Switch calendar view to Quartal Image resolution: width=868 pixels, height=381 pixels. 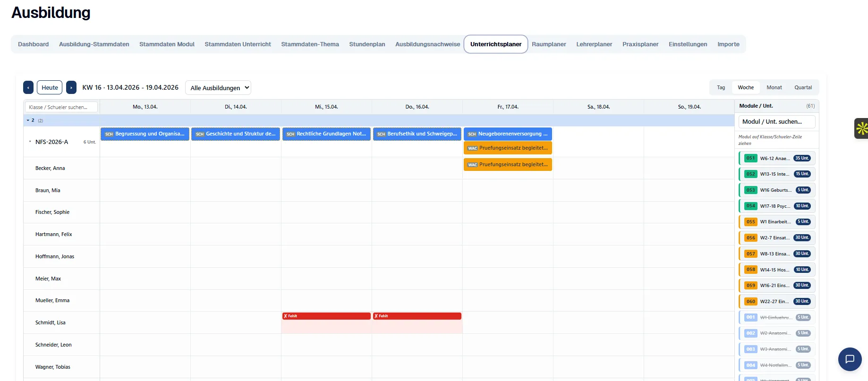point(803,87)
